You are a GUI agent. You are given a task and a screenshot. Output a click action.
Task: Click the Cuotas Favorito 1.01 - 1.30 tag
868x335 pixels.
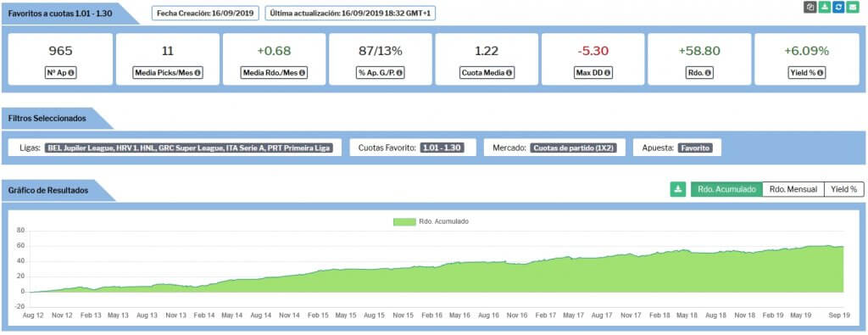[442, 148]
